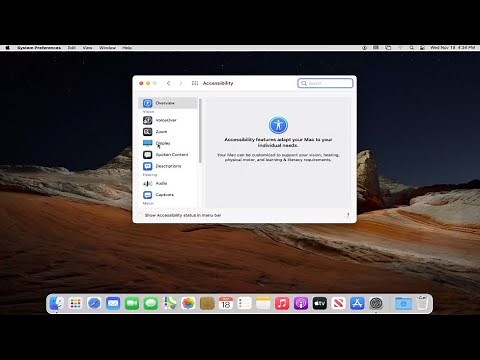
Task: Launch Podcasts from the Dock
Action: 301,303
